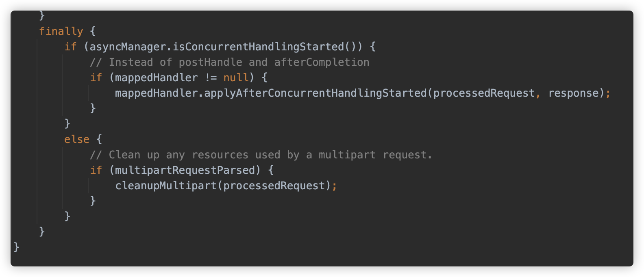Screen dimensions: 644x277
Task: Click the final closing brace on last line
Action: click(x=17, y=247)
